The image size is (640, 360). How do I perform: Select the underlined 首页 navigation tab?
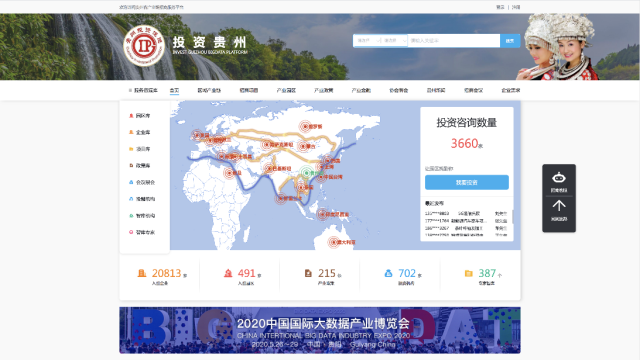pos(174,91)
